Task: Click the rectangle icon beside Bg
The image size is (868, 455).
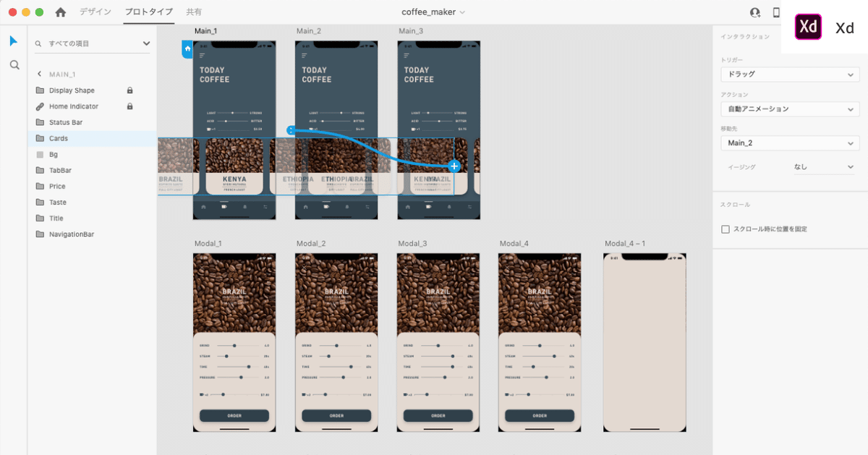Action: (x=40, y=155)
